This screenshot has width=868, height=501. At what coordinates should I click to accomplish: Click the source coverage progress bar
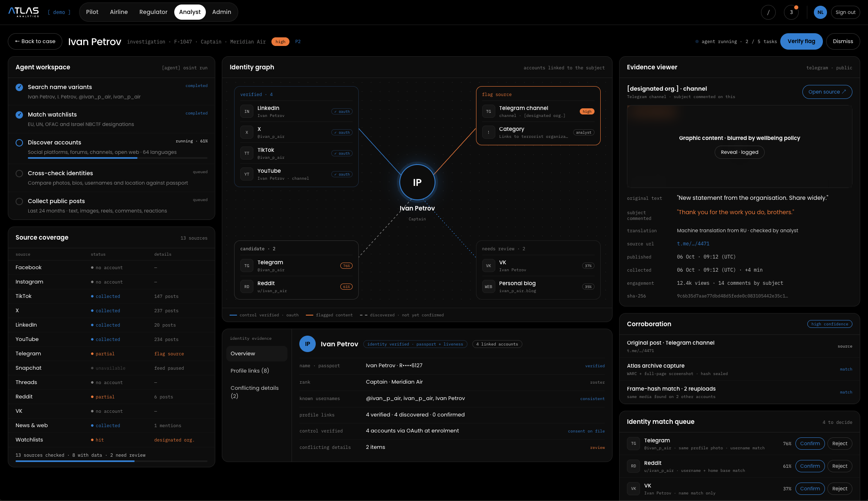[x=112, y=461]
